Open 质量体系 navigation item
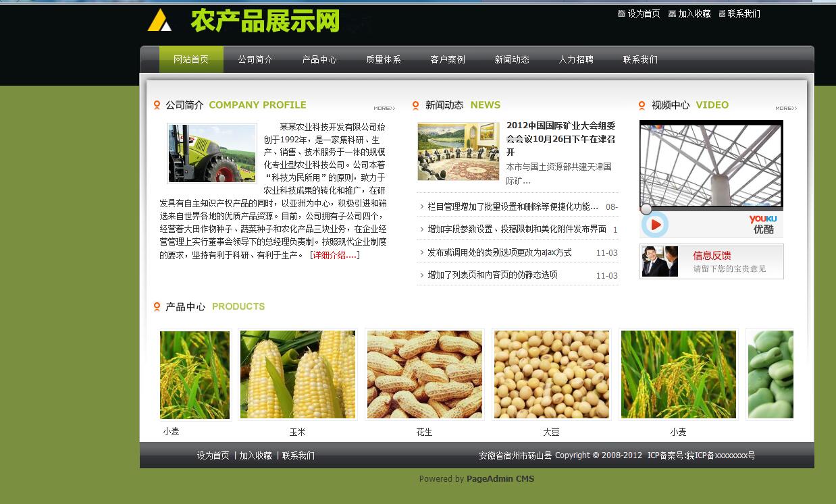Screen dimensions: 836x504 [x=384, y=59]
